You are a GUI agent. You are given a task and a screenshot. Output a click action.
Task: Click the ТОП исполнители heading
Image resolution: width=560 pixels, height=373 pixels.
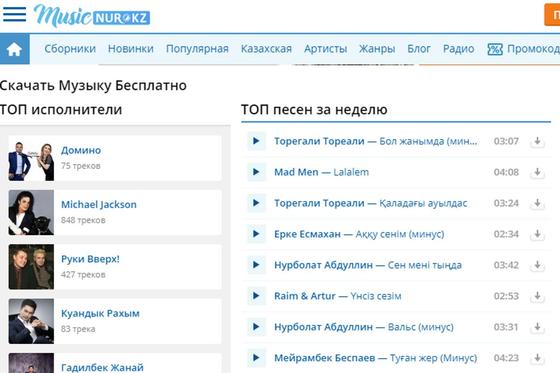[x=61, y=109]
